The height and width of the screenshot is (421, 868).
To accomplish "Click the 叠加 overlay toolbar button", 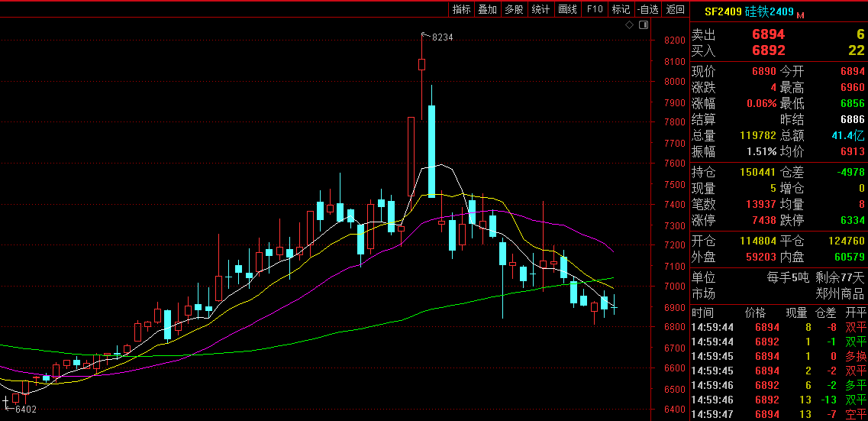I will 487,9.
